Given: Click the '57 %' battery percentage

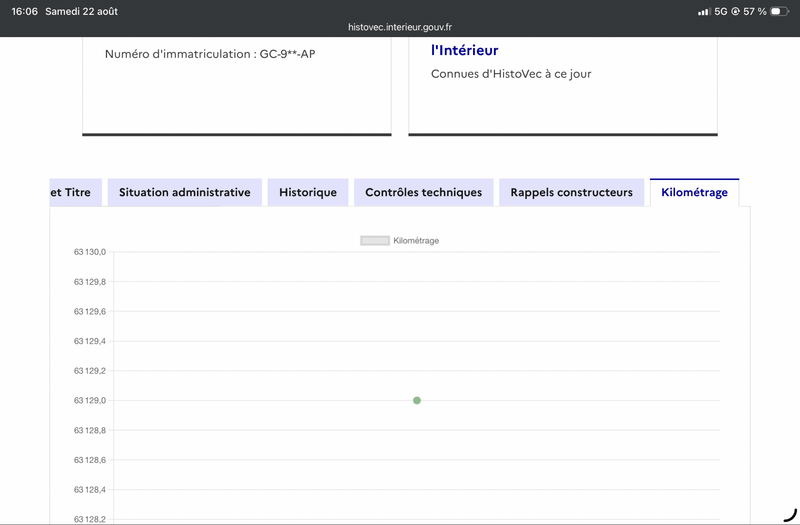Looking at the screenshot, I should coord(755,11).
